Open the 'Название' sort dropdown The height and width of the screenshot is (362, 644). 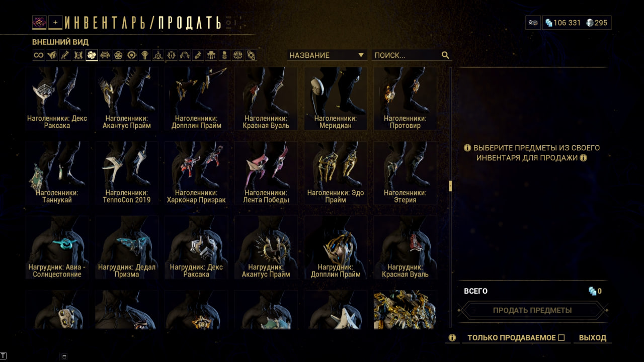(327, 55)
